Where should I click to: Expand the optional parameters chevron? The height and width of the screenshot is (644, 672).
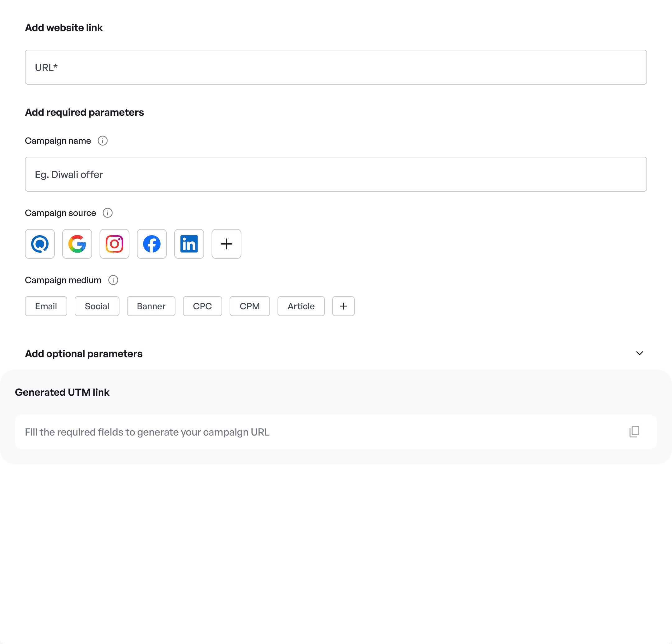coord(639,353)
